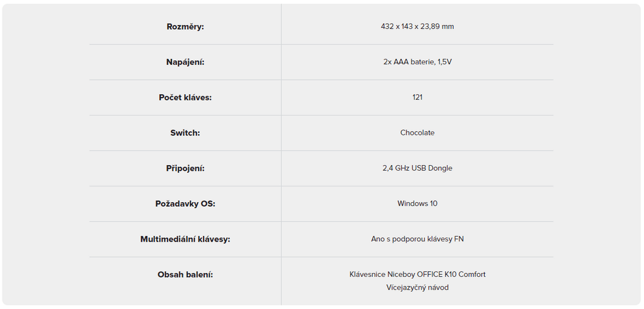644x309 pixels.
Task: Select Ano s podporou klávesy FN text
Action: click(417, 239)
